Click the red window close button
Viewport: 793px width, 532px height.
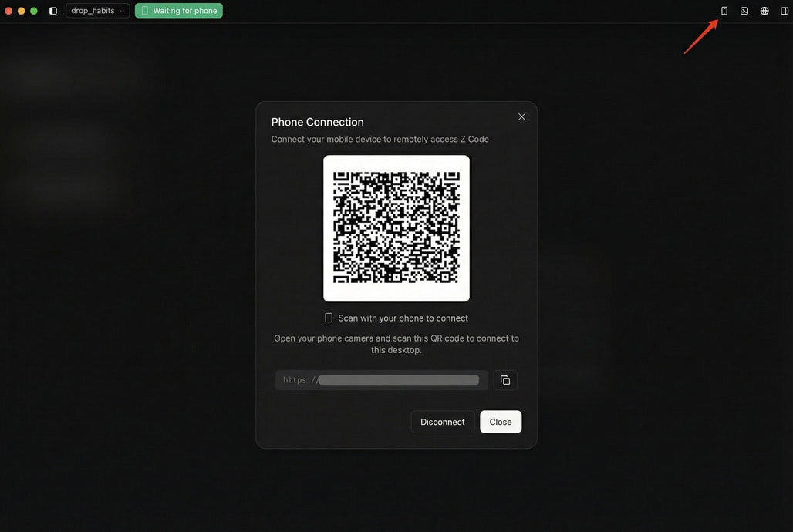8,11
